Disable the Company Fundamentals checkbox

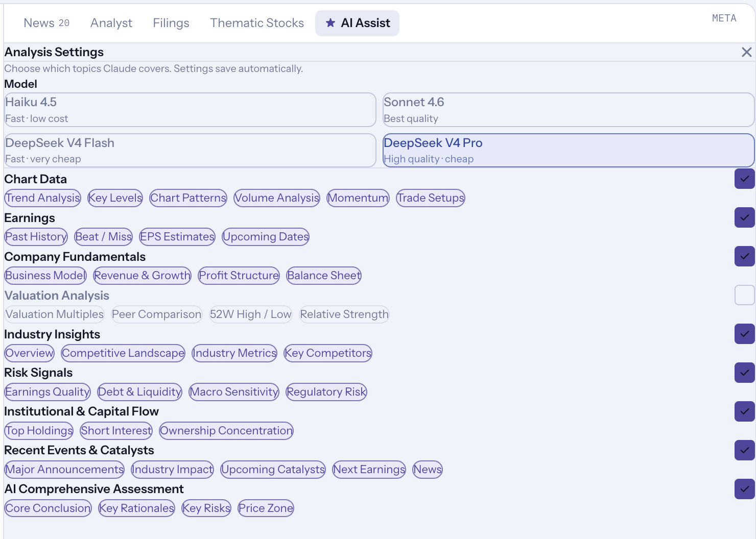pos(745,256)
